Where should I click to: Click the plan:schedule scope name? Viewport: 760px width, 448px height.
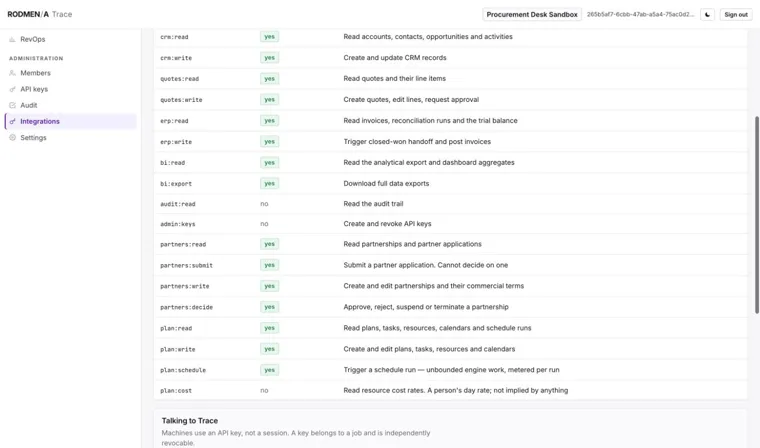click(183, 370)
